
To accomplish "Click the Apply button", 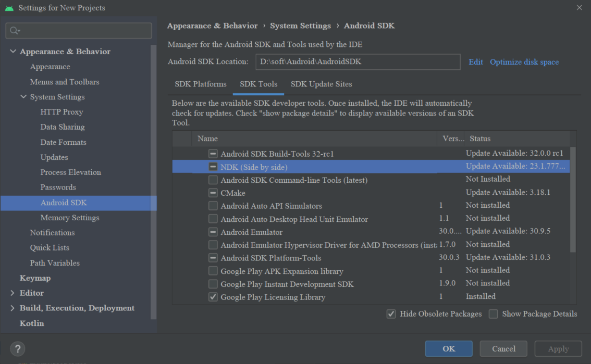I will pyautogui.click(x=558, y=348).
